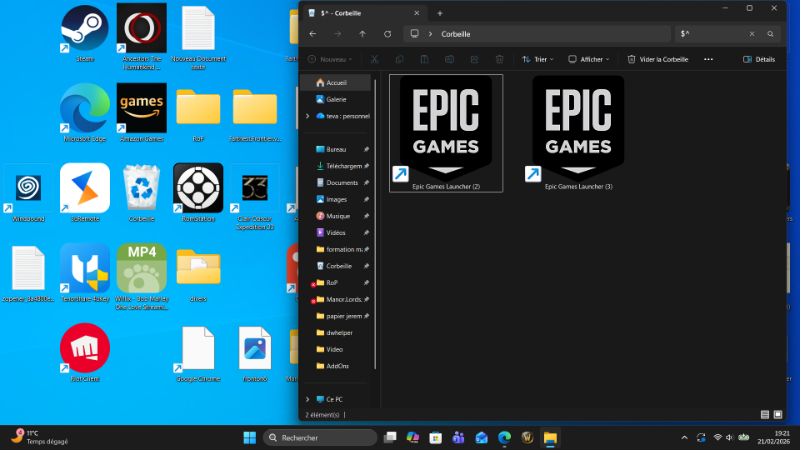The width and height of the screenshot is (800, 450).
Task: Expand the teva : personnel OneDrive node
Action: point(308,115)
